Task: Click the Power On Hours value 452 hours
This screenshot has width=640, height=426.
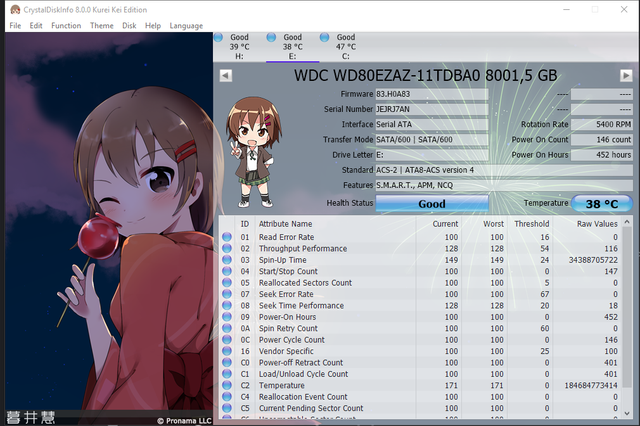Action: 602,155
